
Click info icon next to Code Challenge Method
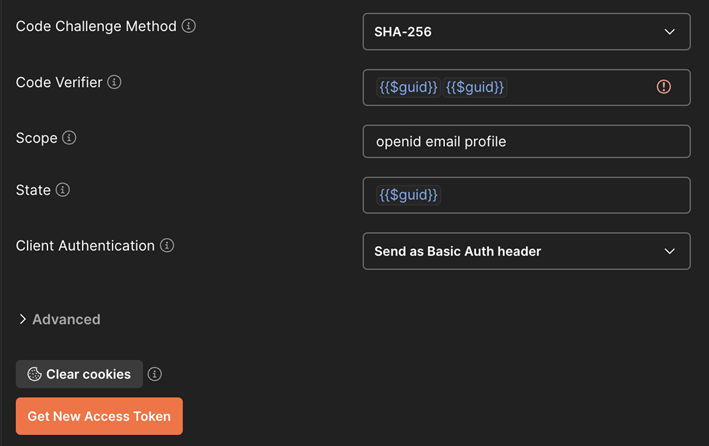pos(189,27)
